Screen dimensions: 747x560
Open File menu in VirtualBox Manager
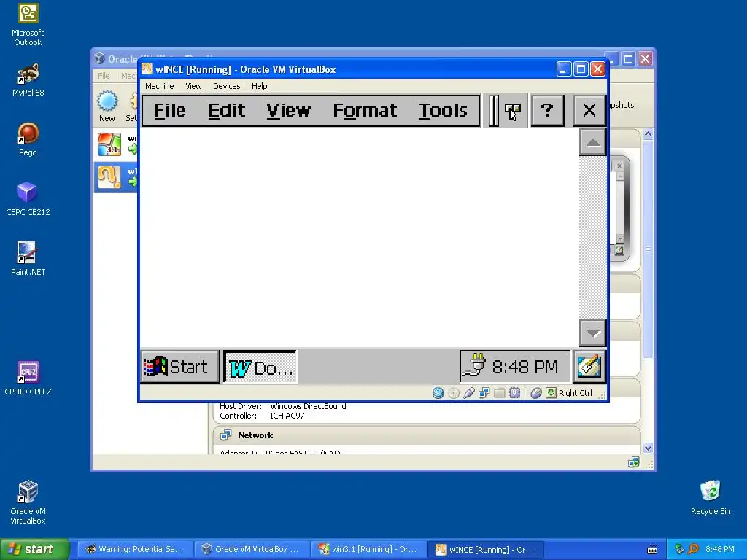(x=104, y=76)
